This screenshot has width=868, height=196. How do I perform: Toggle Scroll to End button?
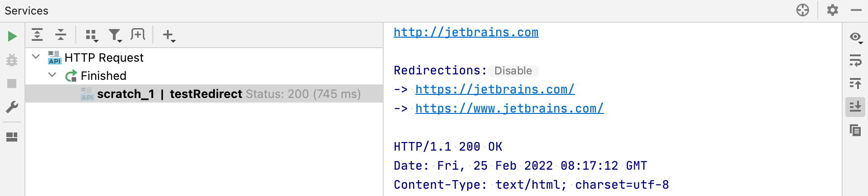[x=855, y=107]
